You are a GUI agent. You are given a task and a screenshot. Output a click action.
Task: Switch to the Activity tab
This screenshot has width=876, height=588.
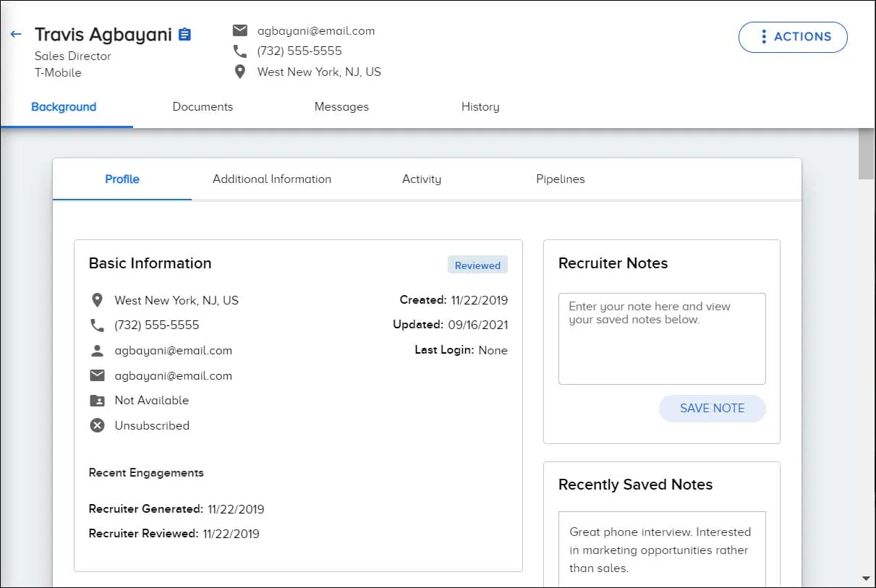[422, 179]
